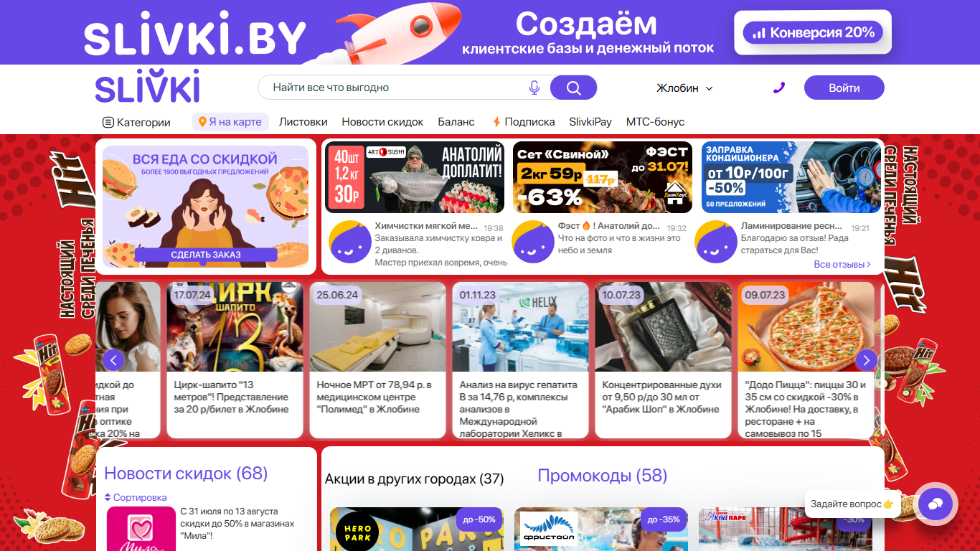Click the Войти login button

pos(844,88)
